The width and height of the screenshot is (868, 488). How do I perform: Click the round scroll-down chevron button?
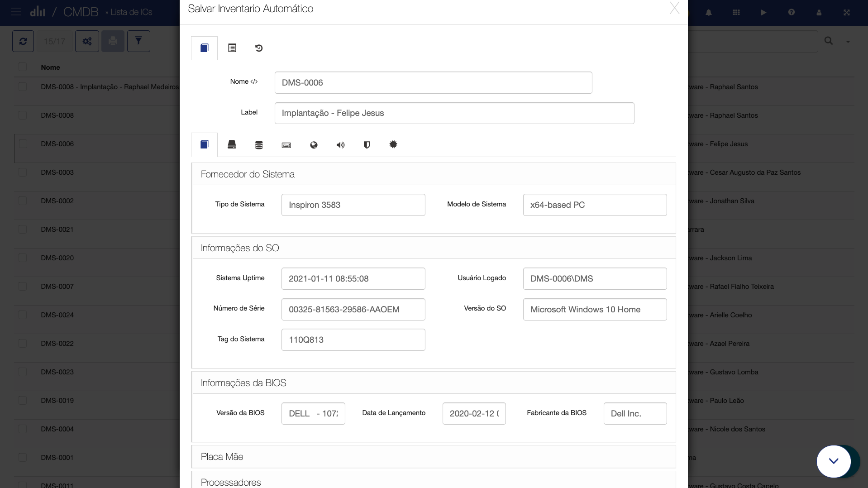834,461
